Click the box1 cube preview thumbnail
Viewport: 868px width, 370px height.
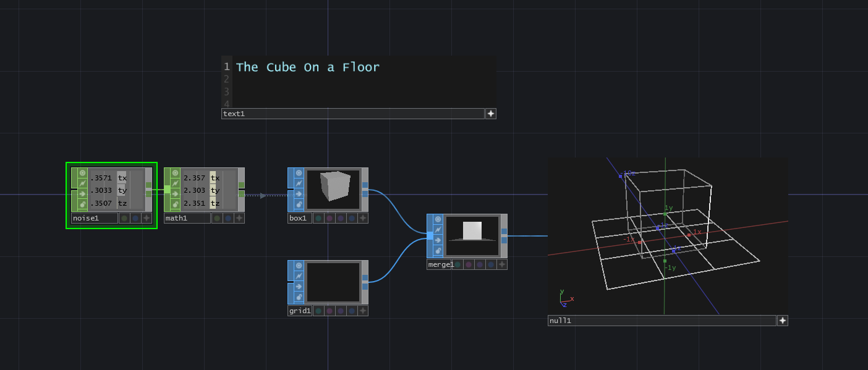coord(333,189)
